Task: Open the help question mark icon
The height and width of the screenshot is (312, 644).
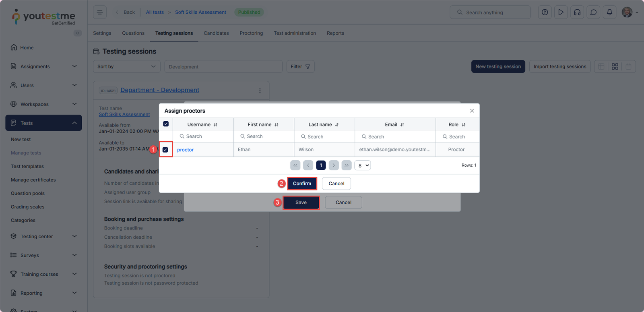Action: pos(545,12)
